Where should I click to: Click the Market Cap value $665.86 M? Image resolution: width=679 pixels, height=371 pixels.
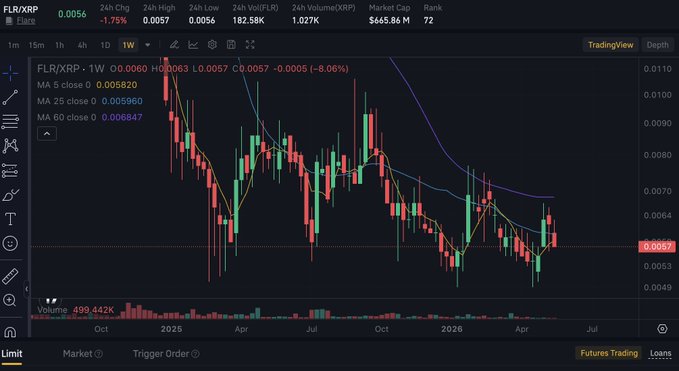tap(389, 20)
